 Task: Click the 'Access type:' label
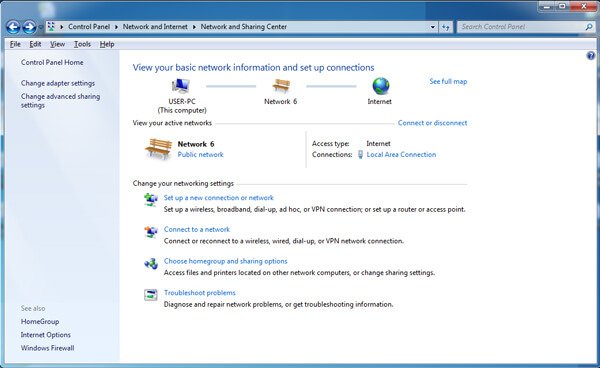click(330, 144)
